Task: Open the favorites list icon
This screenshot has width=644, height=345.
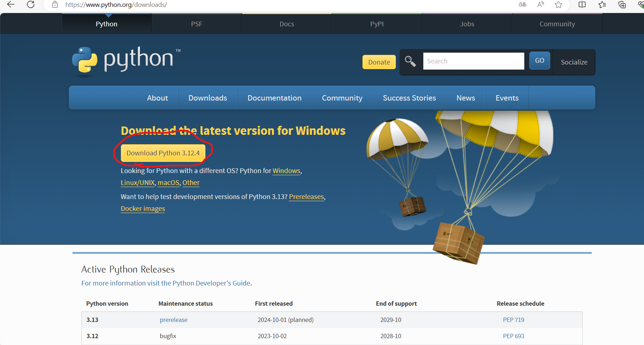Action: pos(602,4)
